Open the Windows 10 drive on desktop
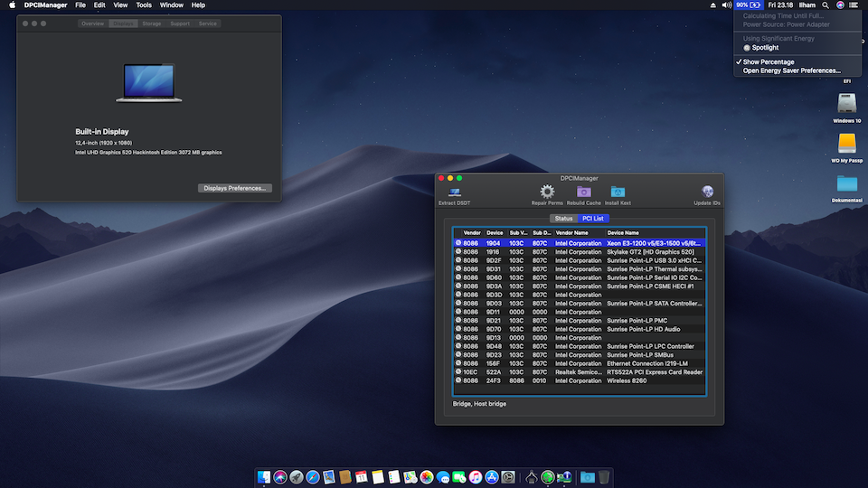 [x=846, y=104]
